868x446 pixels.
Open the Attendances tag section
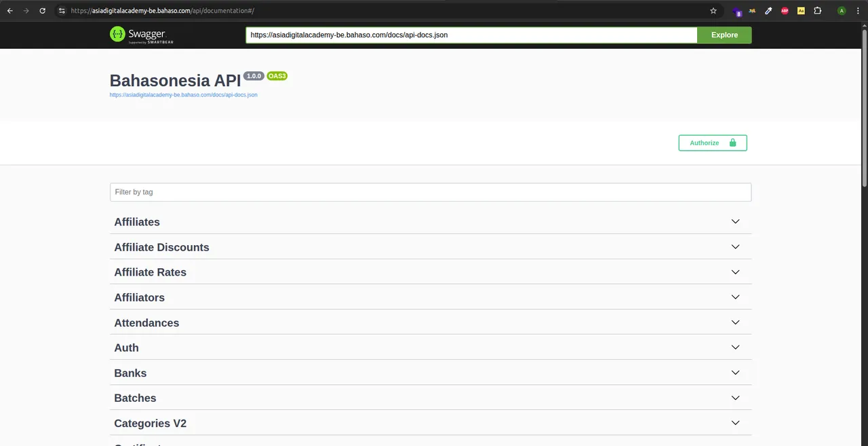pyautogui.click(x=146, y=322)
